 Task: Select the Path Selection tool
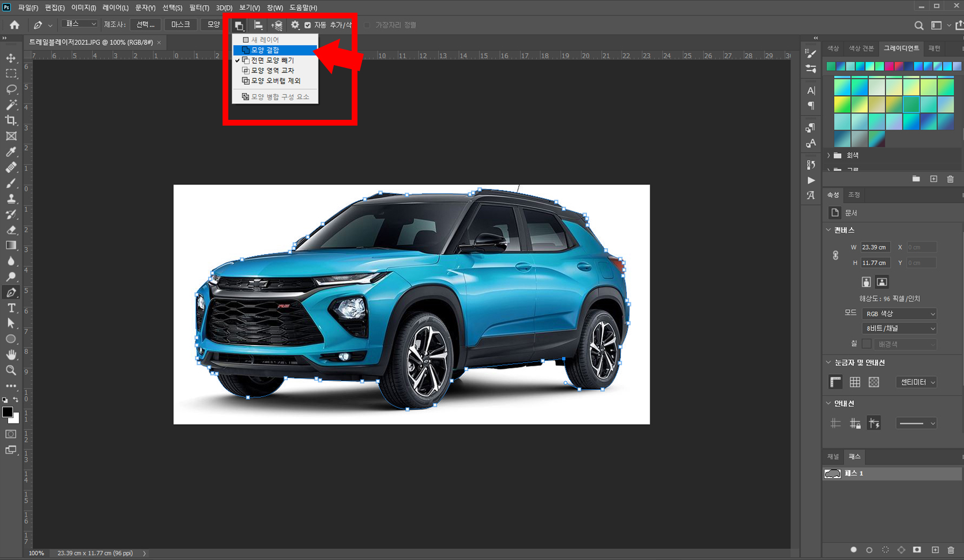tap(11, 323)
